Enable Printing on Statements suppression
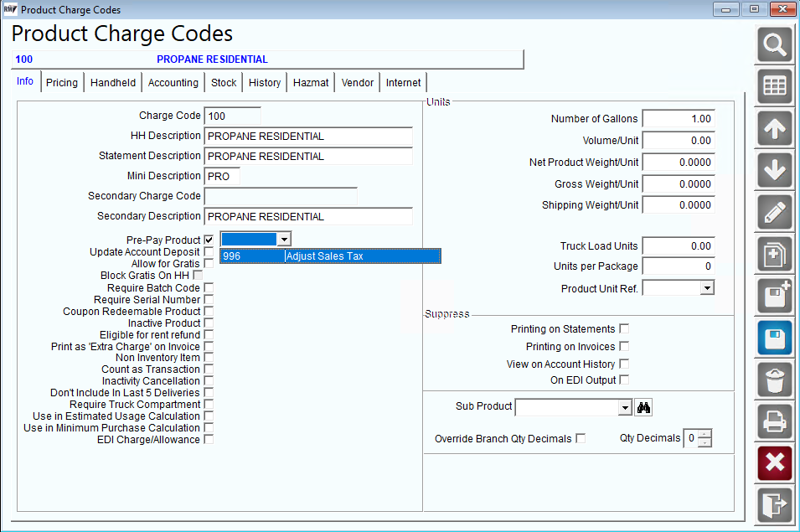 point(624,328)
